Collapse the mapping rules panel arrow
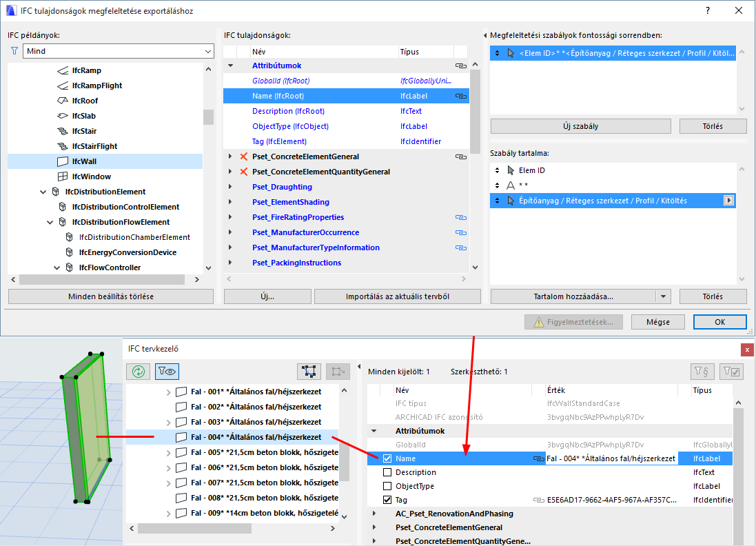This screenshot has height=546, width=756. point(486,35)
